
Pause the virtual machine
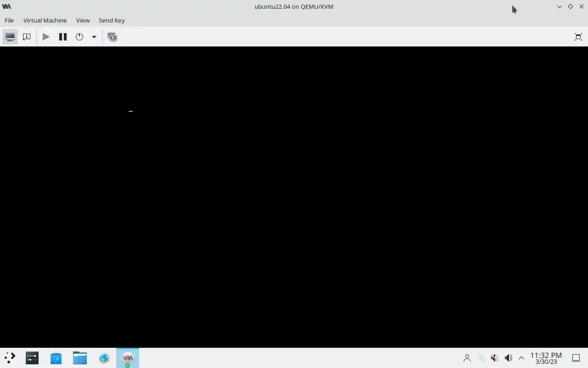(x=63, y=37)
